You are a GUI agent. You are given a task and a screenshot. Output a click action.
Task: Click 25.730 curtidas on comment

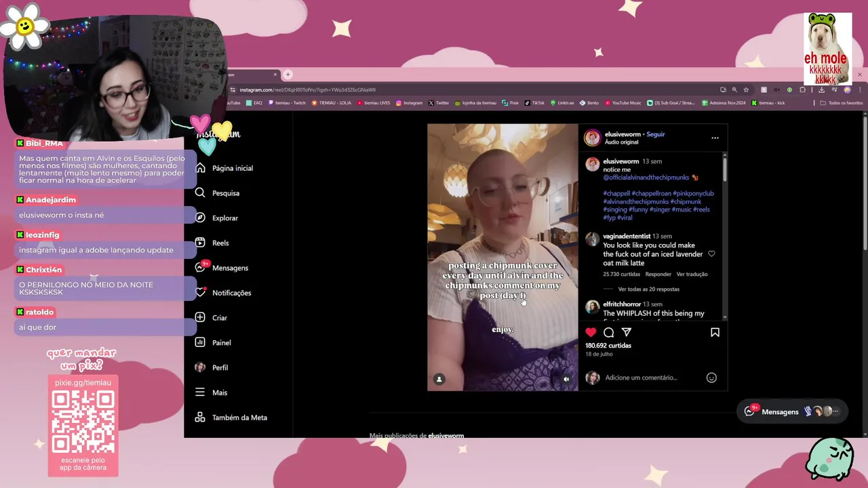[621, 274]
